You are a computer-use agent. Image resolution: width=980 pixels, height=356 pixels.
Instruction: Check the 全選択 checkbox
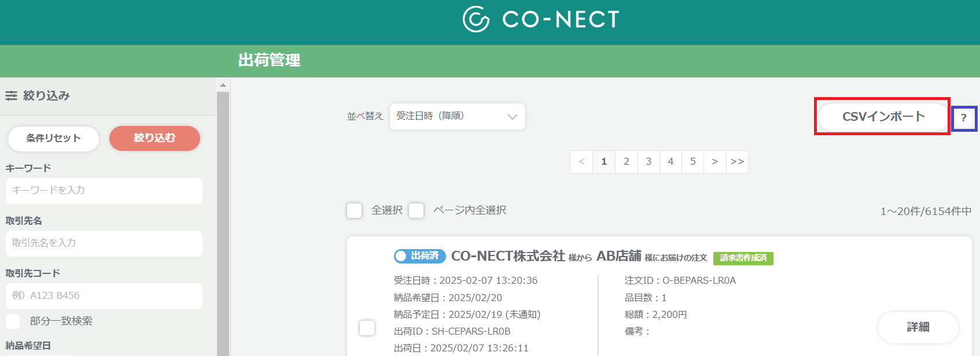[355, 210]
